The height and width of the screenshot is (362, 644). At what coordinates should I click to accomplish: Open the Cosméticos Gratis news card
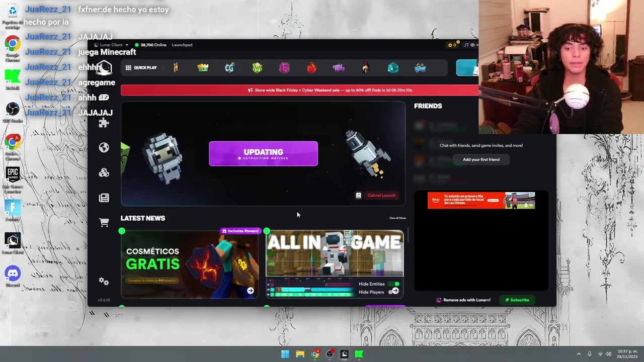190,264
